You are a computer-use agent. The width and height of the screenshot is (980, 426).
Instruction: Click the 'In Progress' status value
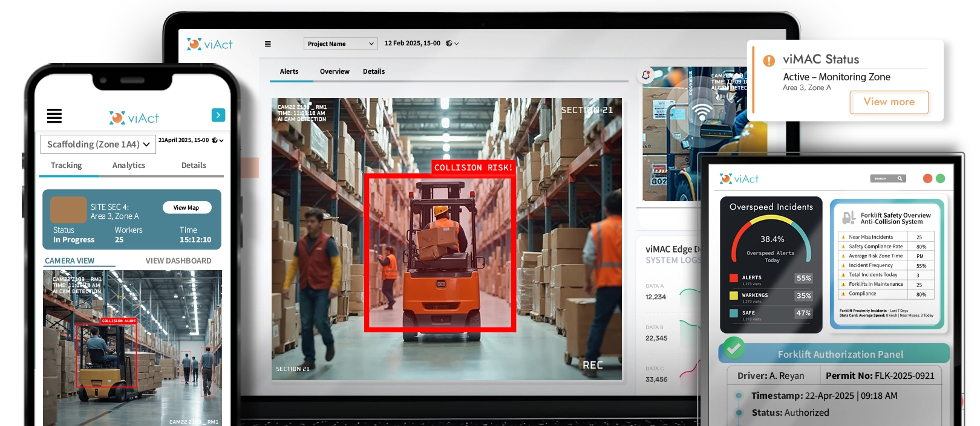coord(74,240)
